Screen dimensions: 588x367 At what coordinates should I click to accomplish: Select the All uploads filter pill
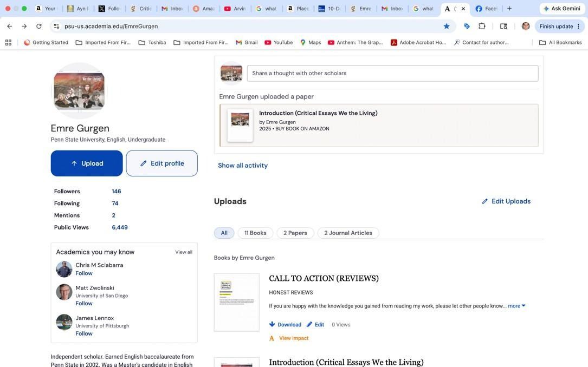coord(224,233)
